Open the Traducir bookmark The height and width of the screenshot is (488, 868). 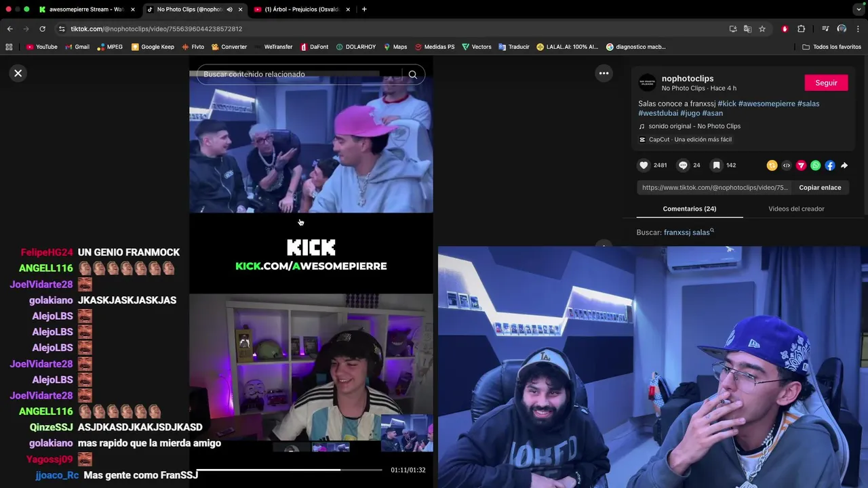[x=513, y=47]
